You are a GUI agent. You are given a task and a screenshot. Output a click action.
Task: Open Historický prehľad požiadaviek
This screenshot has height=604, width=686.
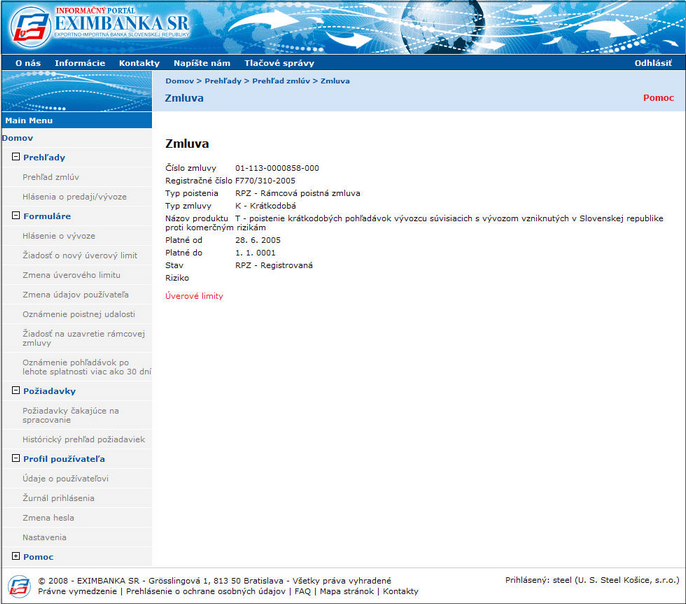pos(84,440)
